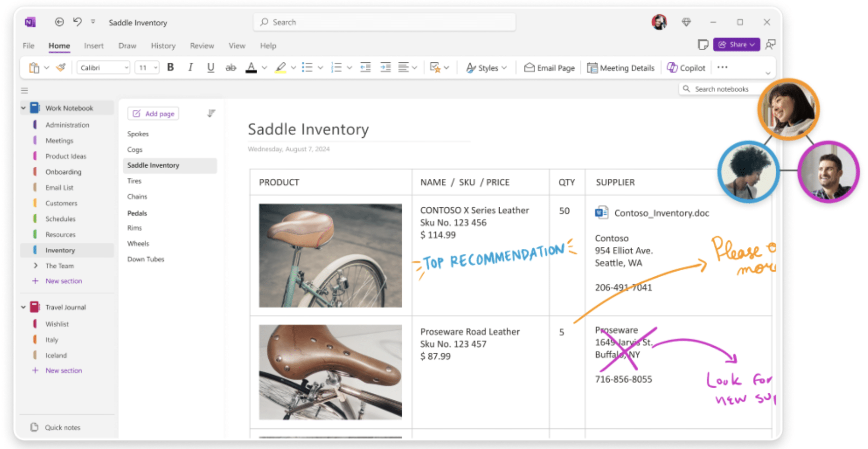Open the File menu
868x449 pixels.
point(28,46)
